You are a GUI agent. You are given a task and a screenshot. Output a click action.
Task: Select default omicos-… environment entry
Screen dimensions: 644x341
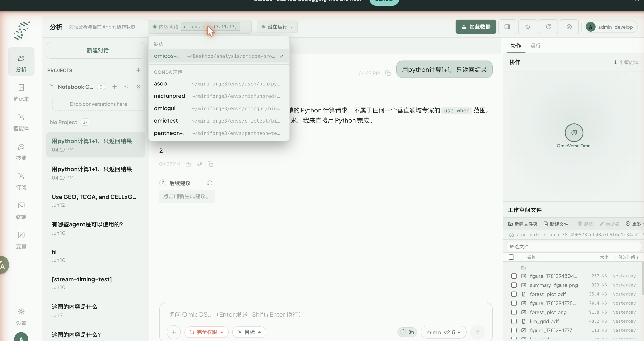(219, 56)
